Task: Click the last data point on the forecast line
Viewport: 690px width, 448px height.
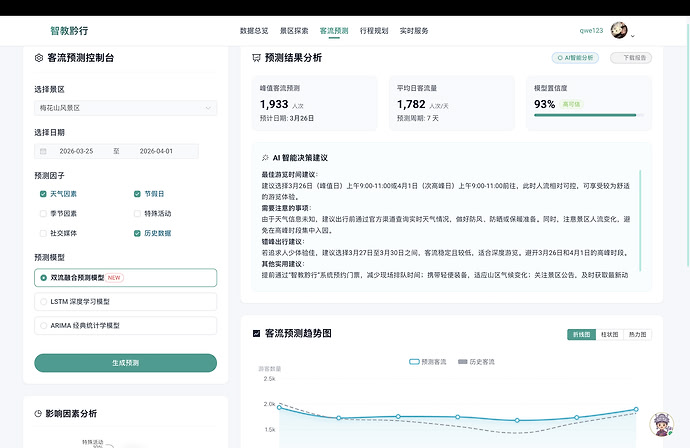Action: pyautogui.click(x=636, y=409)
